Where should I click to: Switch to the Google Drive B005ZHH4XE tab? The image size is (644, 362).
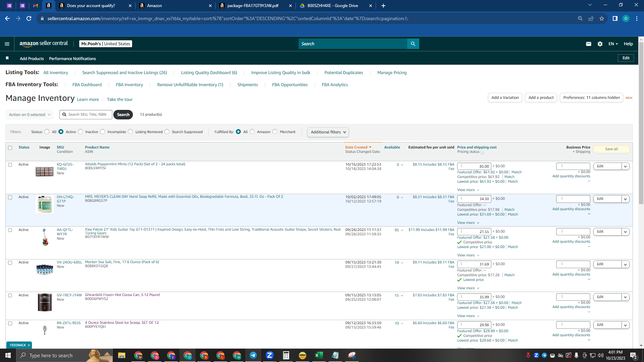click(x=332, y=6)
